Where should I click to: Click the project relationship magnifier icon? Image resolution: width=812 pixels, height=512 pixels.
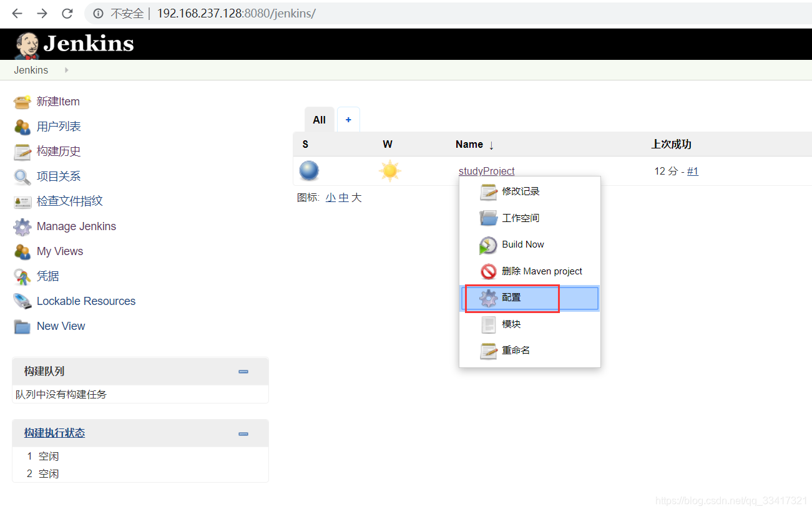point(22,176)
